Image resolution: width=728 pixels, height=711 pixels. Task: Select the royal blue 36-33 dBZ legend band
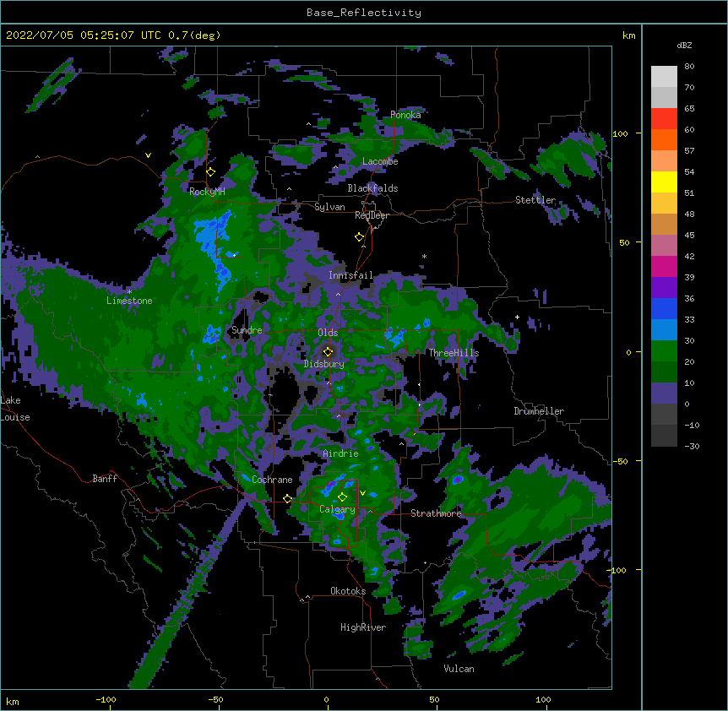(x=664, y=308)
